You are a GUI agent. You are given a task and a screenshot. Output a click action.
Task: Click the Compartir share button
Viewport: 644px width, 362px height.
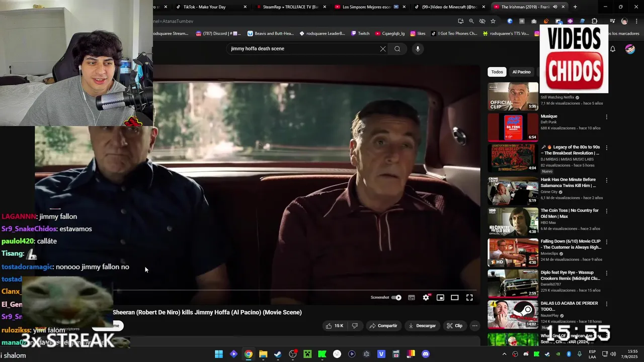coord(383,326)
